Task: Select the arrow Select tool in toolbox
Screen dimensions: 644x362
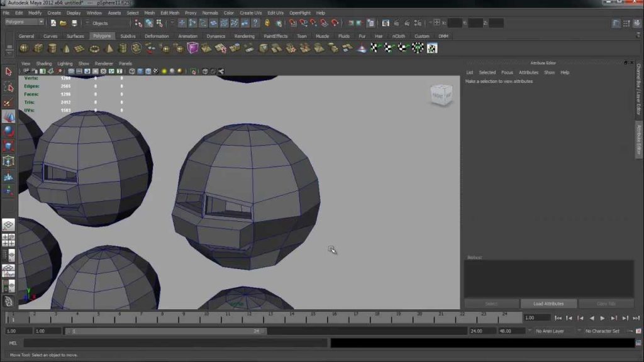Action: (x=8, y=72)
